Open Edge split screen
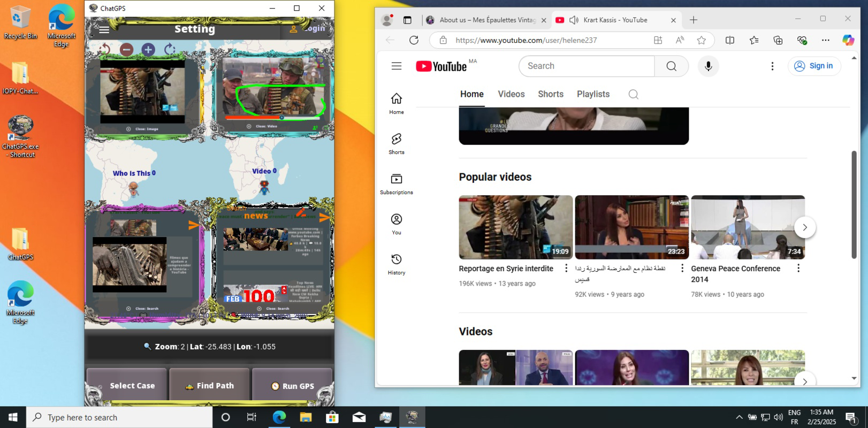The width and height of the screenshot is (868, 428). pyautogui.click(x=730, y=40)
